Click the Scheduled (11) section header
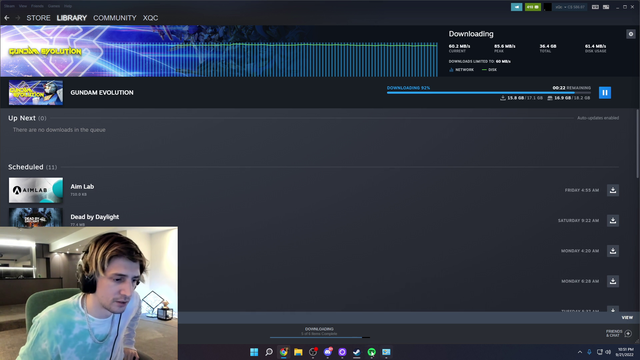The image size is (640, 360). [x=33, y=167]
